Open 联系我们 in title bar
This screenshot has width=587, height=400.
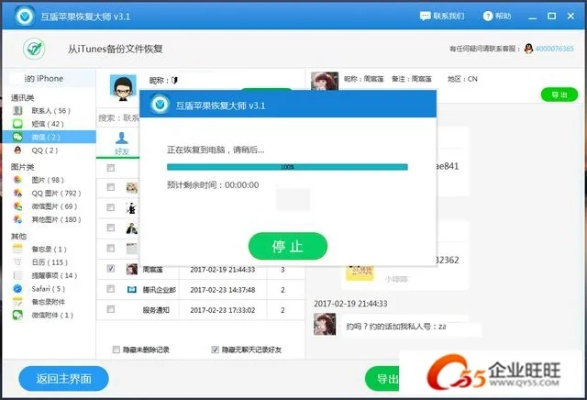(x=442, y=16)
